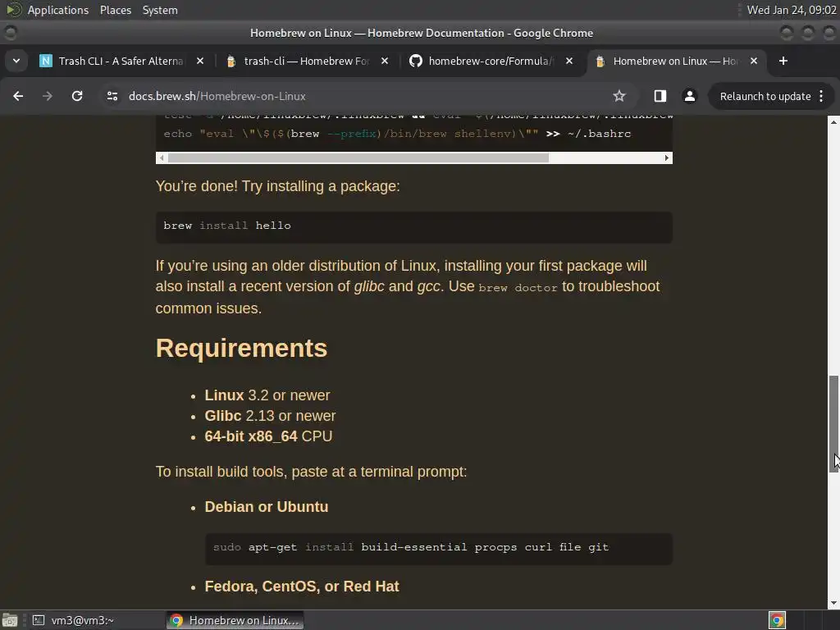The height and width of the screenshot is (630, 840).
Task: Click the sudo apt-get install command
Action: pos(411,547)
